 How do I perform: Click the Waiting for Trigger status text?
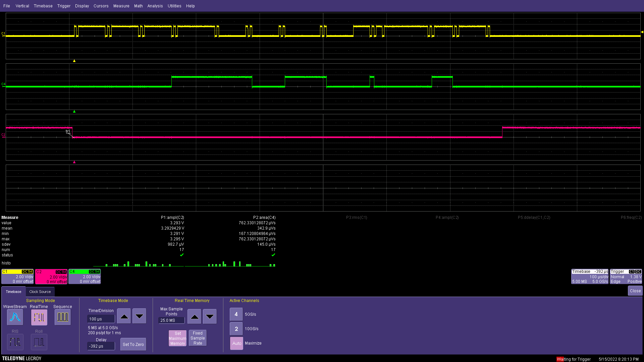pos(574,359)
